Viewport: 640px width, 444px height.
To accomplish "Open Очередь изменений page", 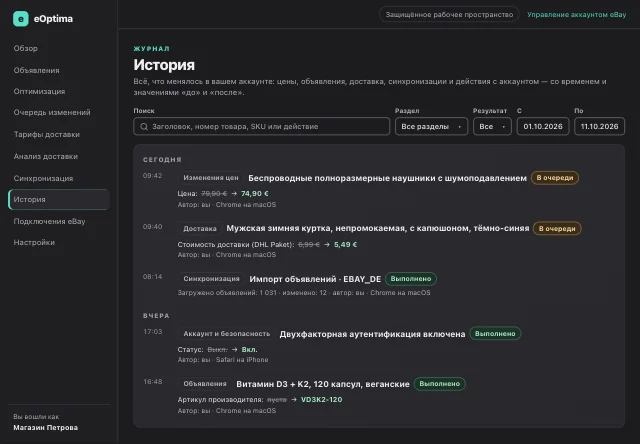I will (x=52, y=112).
